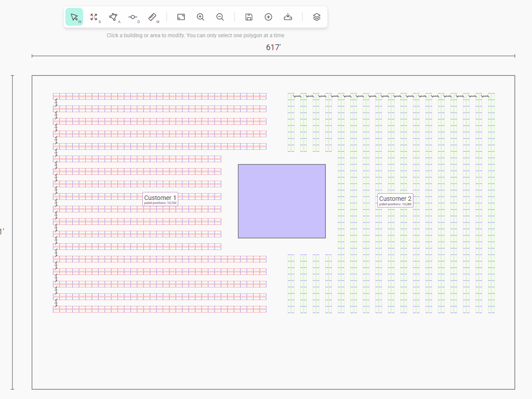The width and height of the screenshot is (532, 399).
Task: Click the 617' width dimension label
Action: click(x=273, y=47)
